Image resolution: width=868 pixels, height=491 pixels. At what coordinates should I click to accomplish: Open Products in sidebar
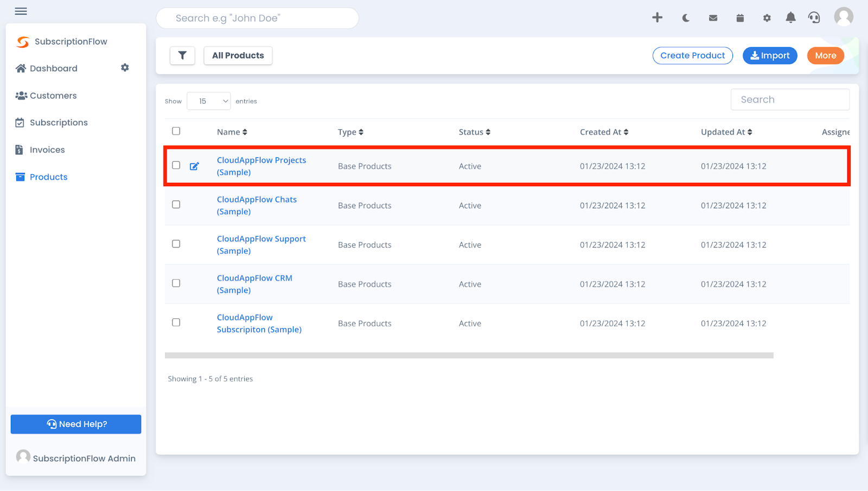(x=41, y=177)
